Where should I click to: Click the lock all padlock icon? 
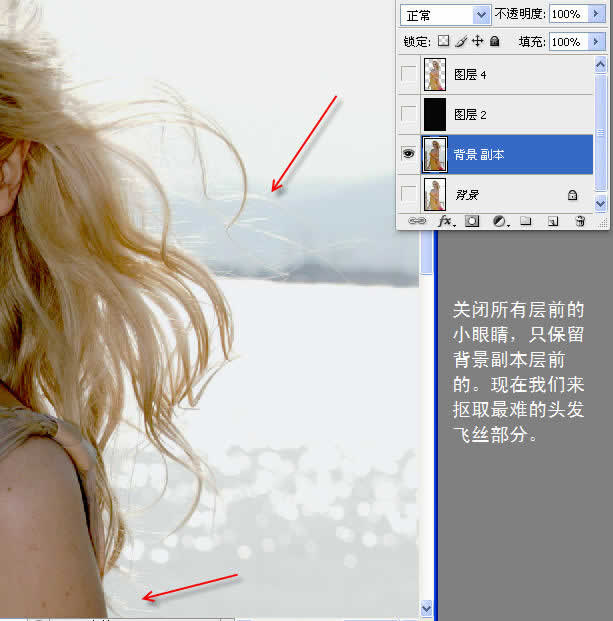tap(495, 41)
